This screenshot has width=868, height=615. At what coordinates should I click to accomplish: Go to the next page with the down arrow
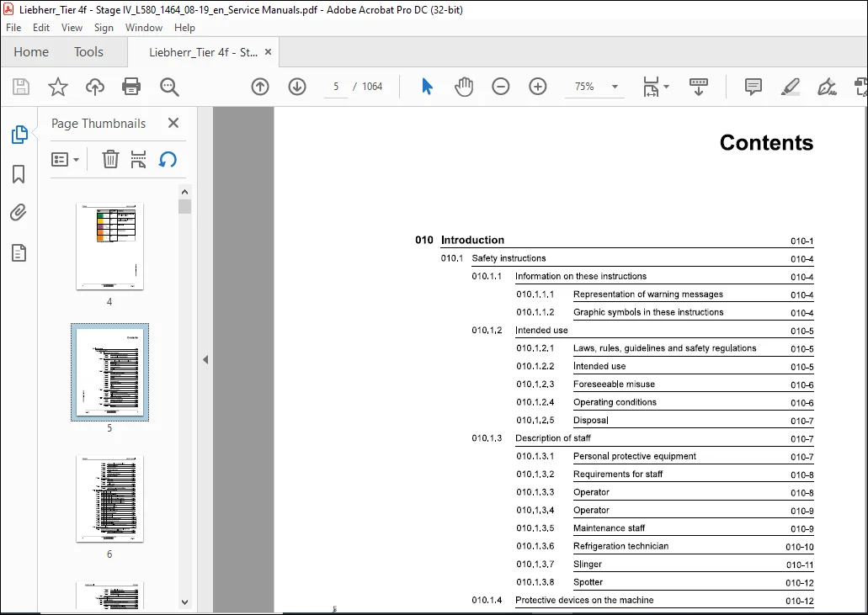point(297,87)
